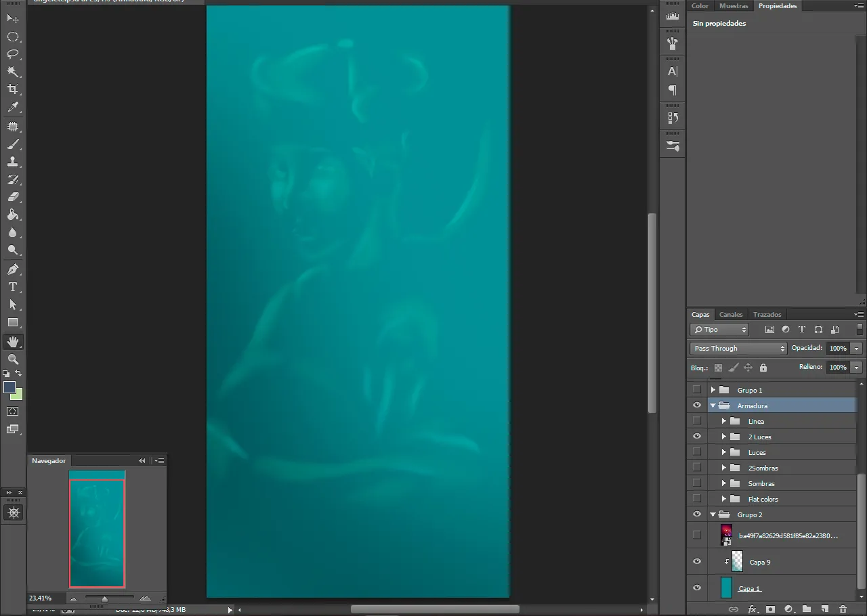This screenshot has width=867, height=616.
Task: Switch to the Canales tab
Action: point(731,314)
